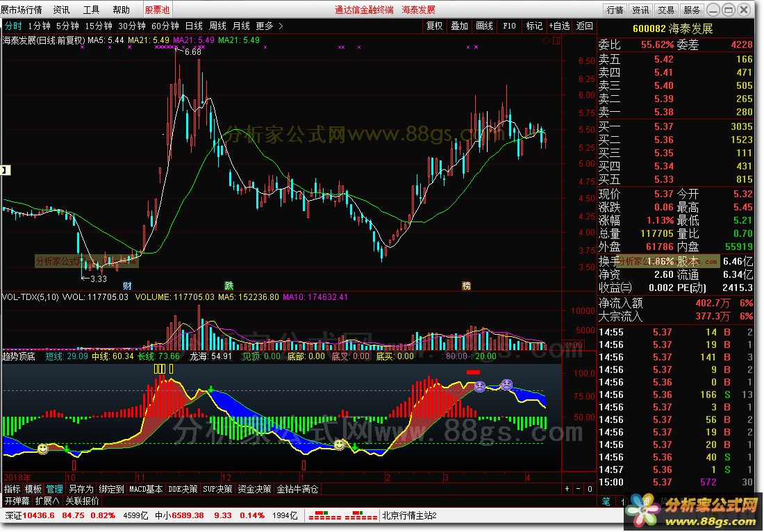This screenshot has height=532, width=764.
Task: Switch to the 30分钟 period
Action: [x=131, y=26]
